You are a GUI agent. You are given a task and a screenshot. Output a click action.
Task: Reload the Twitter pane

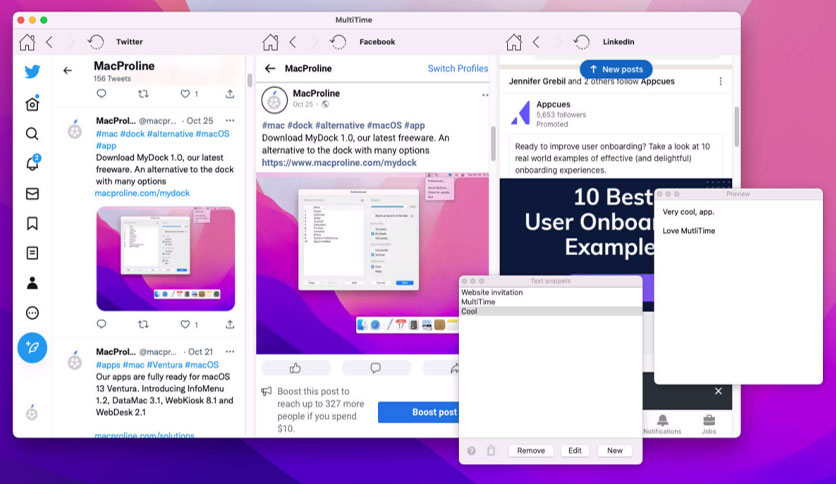(x=96, y=42)
